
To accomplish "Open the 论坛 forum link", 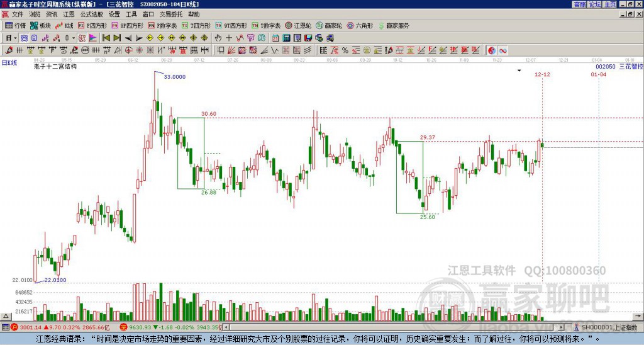I will [x=595, y=4].
